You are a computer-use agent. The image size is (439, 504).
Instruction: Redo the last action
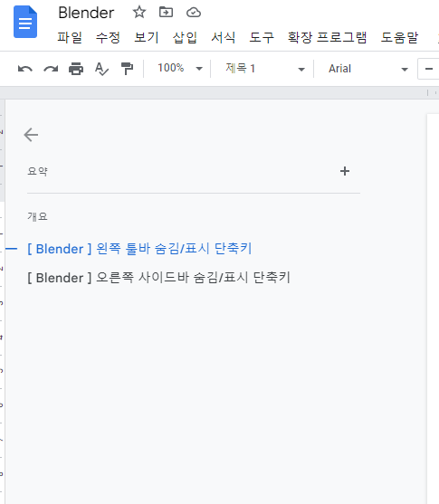[51, 69]
